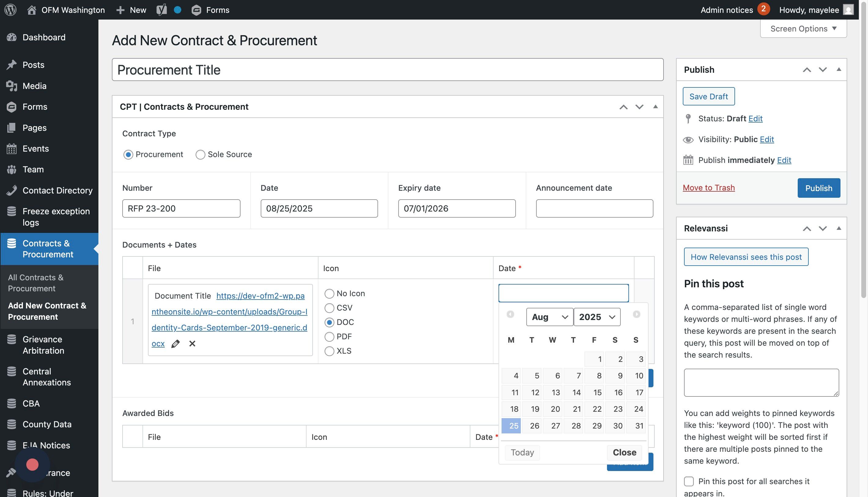Check Pin this post for all searches
Viewport: 868px width, 497px height.
tap(689, 481)
